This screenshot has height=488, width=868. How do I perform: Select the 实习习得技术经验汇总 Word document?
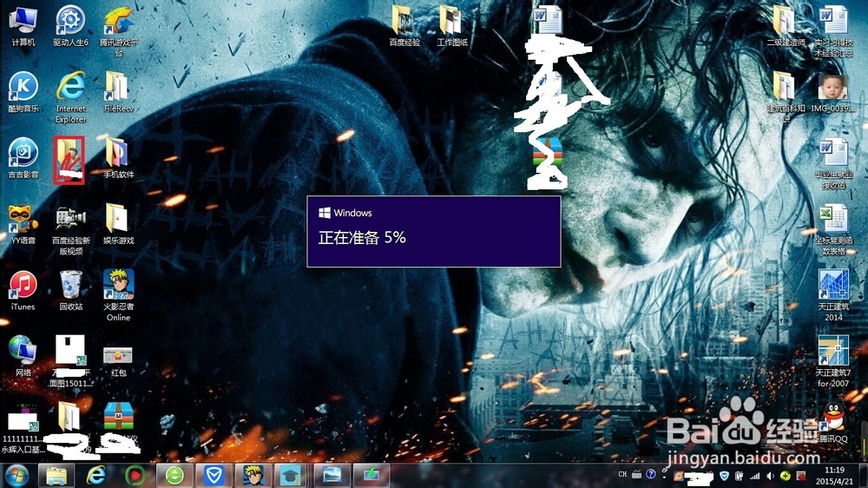coord(833,31)
